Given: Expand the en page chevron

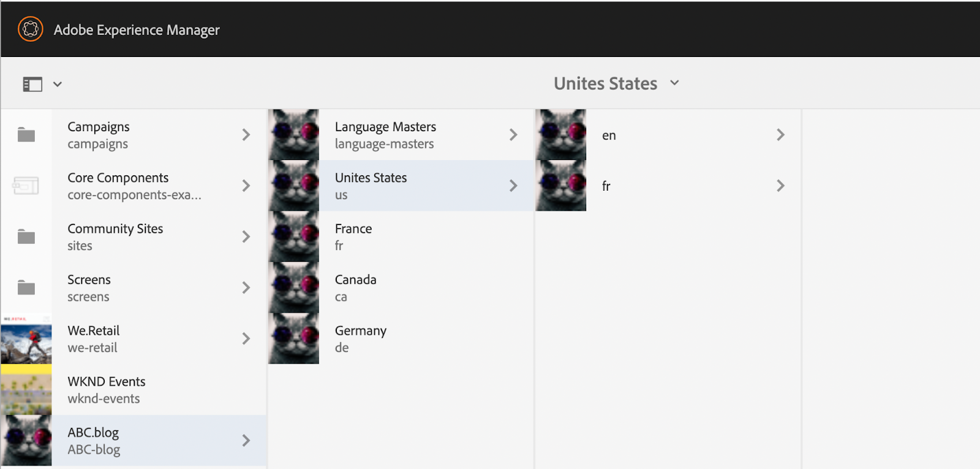Looking at the screenshot, I should pyautogui.click(x=780, y=135).
